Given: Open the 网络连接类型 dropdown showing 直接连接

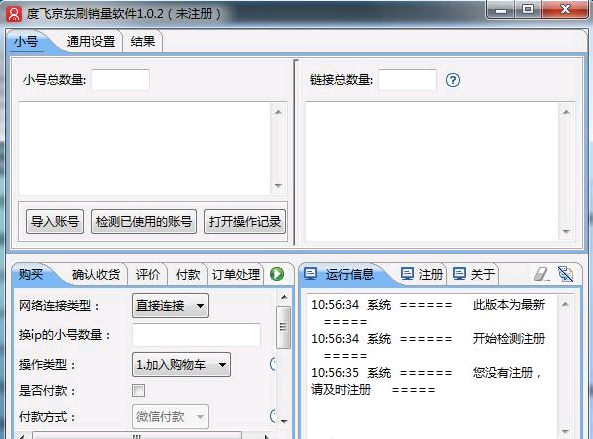Looking at the screenshot, I should pyautogui.click(x=170, y=306).
